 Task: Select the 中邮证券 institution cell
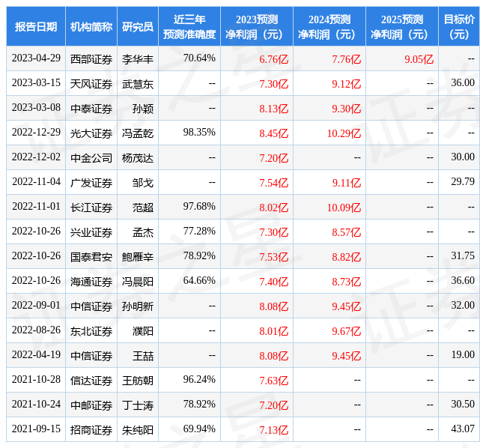(91, 405)
